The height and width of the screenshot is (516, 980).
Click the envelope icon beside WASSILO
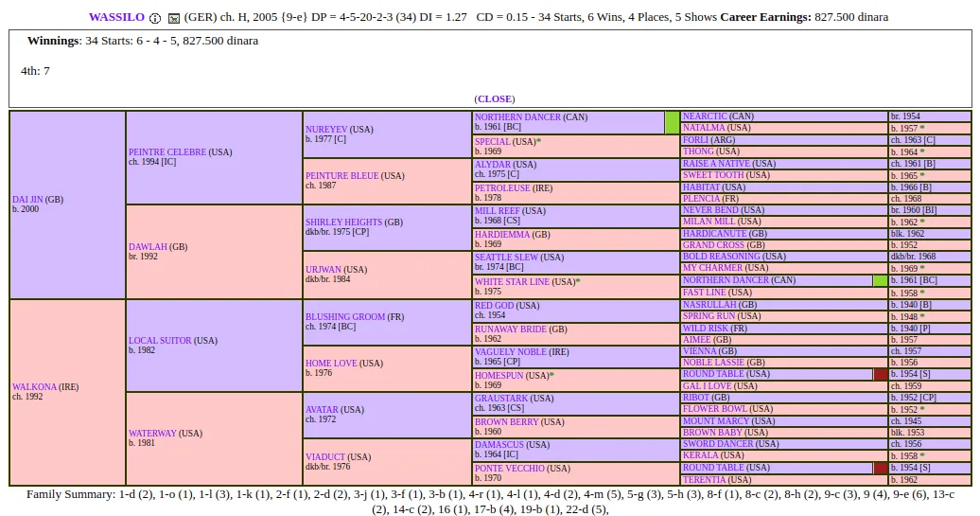pyautogui.click(x=174, y=19)
